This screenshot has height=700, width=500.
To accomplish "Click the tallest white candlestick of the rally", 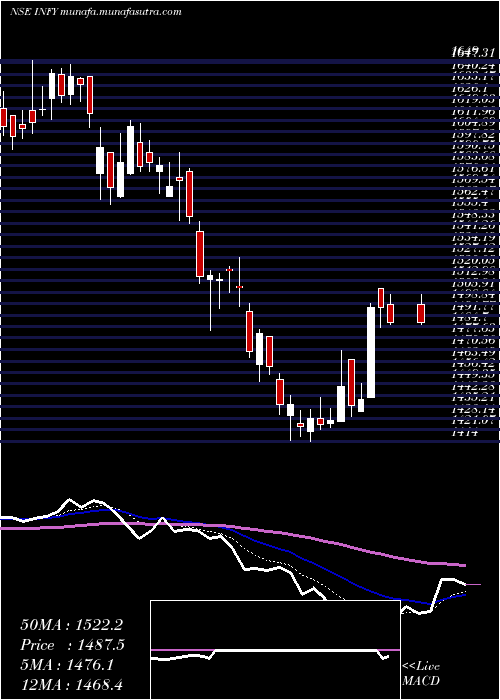I will (371, 352).
